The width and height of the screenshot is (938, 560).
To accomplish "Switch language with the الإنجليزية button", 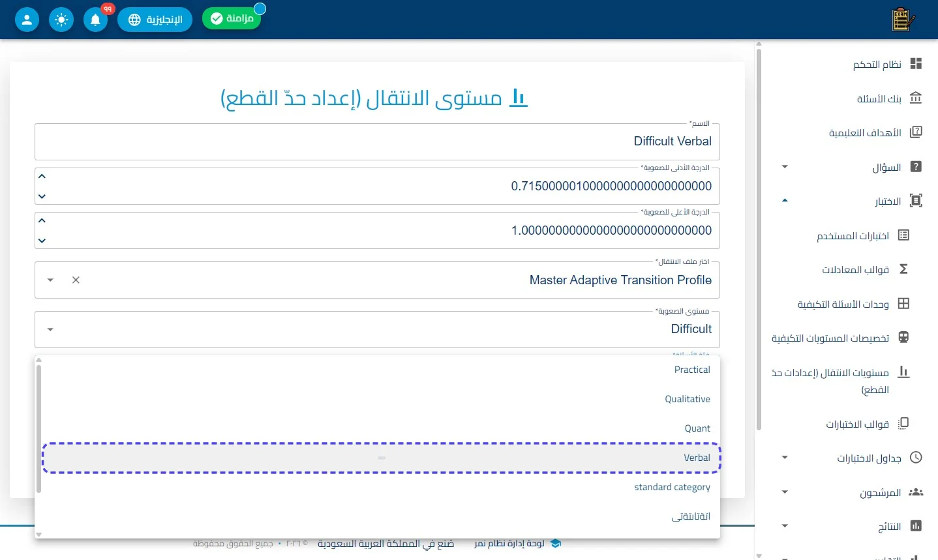I will (155, 20).
